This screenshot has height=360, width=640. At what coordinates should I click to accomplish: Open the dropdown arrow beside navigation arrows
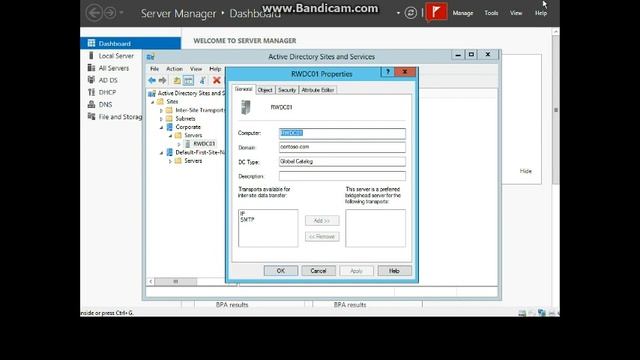(x=122, y=13)
